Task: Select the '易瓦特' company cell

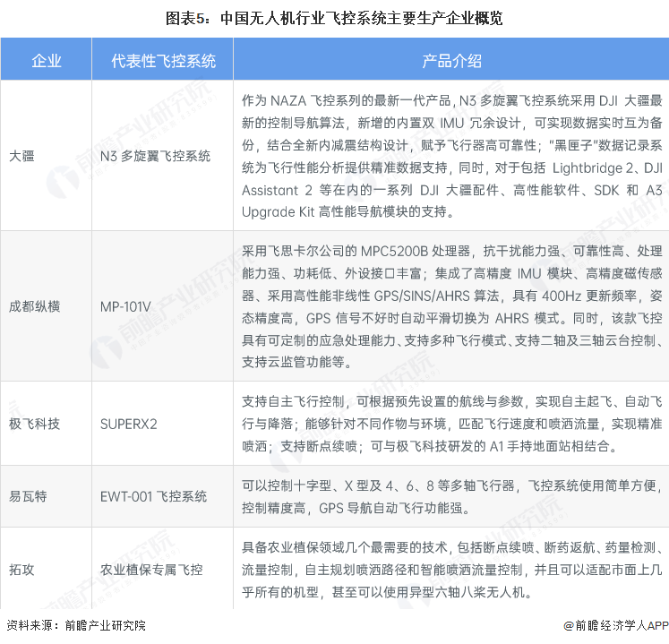Action: click(x=46, y=496)
